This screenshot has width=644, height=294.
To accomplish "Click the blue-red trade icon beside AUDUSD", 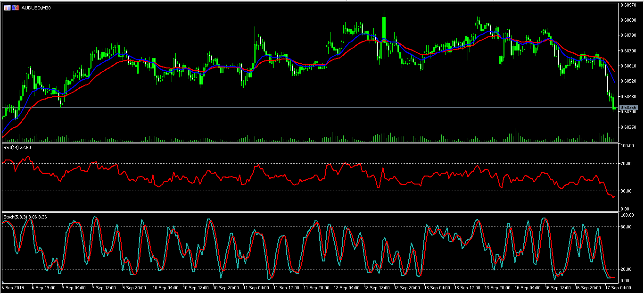I will (16, 8).
